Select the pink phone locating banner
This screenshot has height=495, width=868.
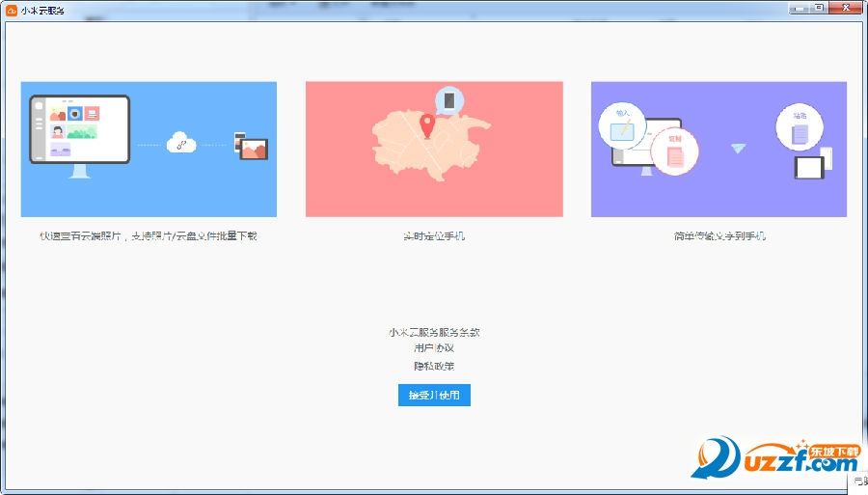pyautogui.click(x=434, y=149)
